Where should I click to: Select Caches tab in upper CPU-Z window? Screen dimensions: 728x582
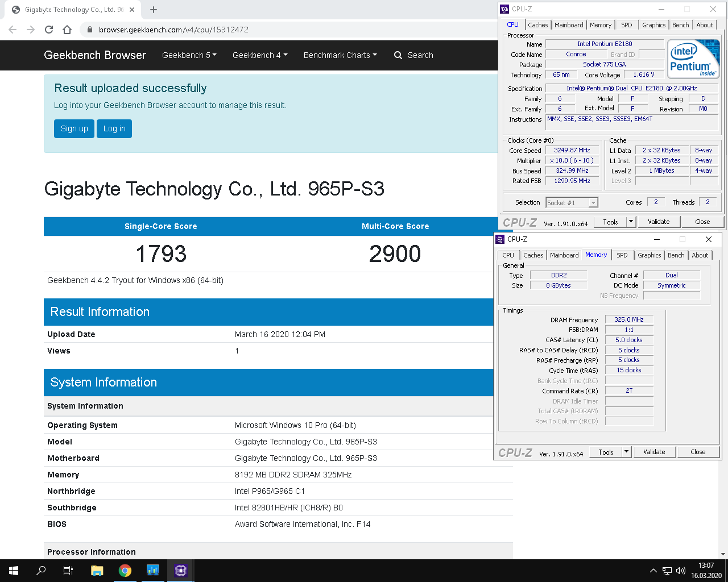pos(538,25)
